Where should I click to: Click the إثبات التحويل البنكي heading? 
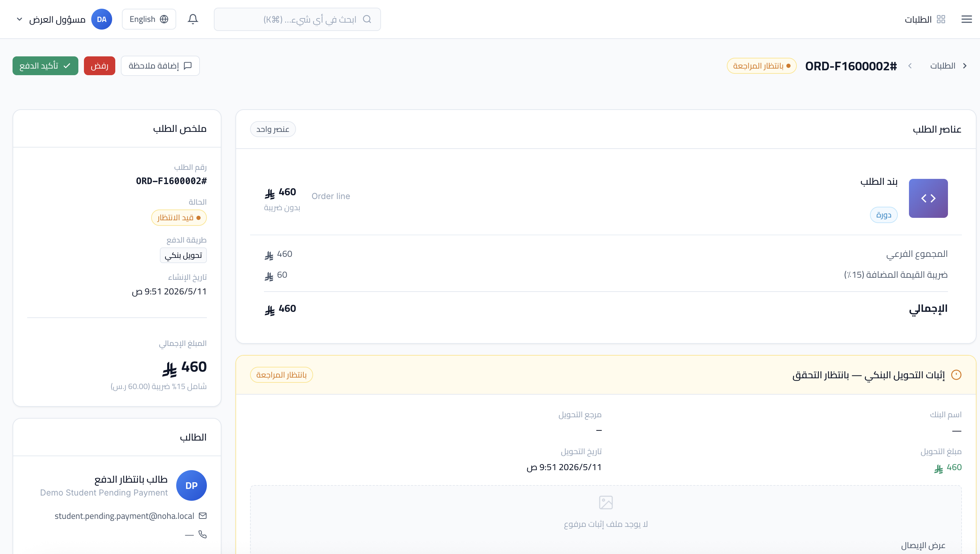pos(869,375)
